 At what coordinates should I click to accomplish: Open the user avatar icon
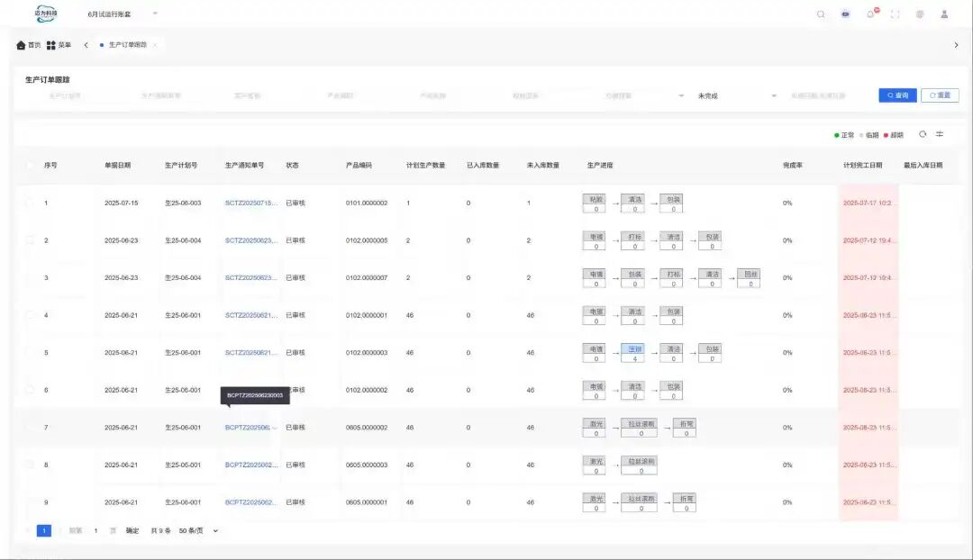click(x=944, y=14)
